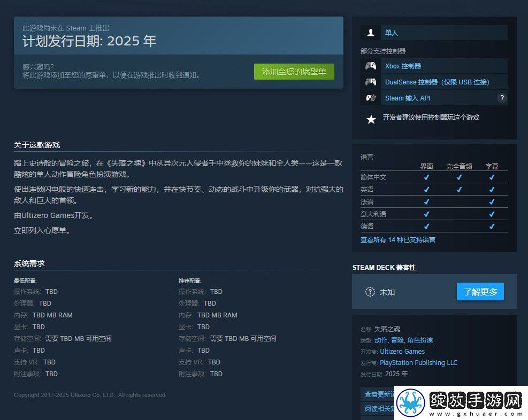
Task: Click the 推荐配置 label
Action: pyautogui.click(x=189, y=281)
